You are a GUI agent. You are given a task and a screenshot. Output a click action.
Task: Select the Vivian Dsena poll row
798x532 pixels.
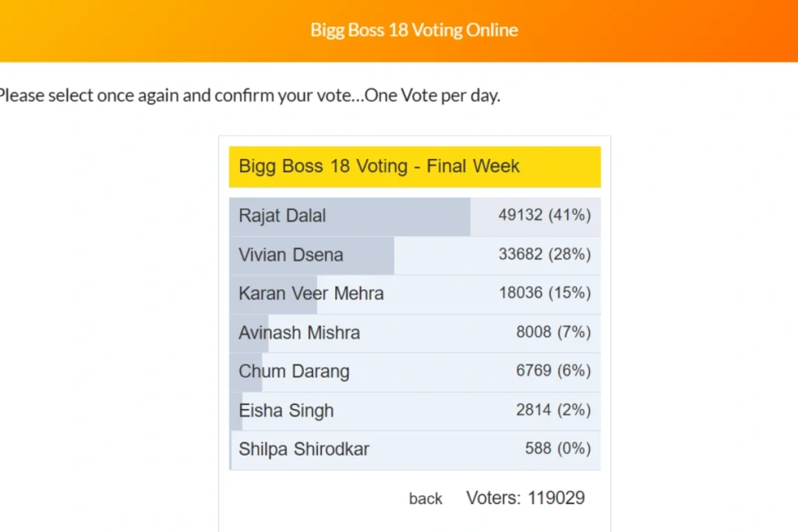[x=415, y=255]
